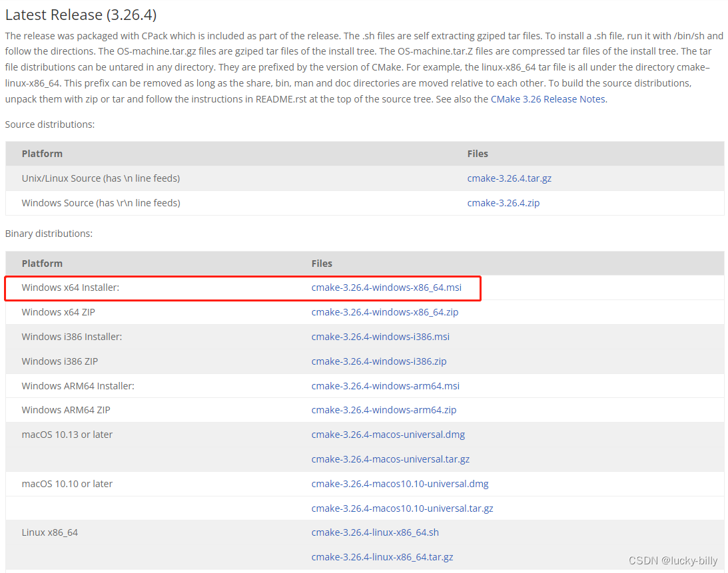This screenshot has height=573, width=728.
Task: Click Files header in binary distributions table
Action: coord(322,264)
